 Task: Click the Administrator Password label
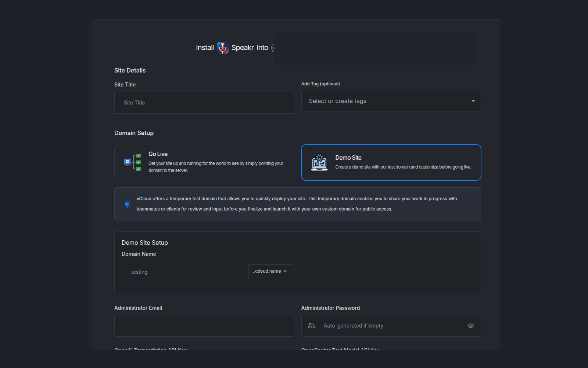point(330,308)
